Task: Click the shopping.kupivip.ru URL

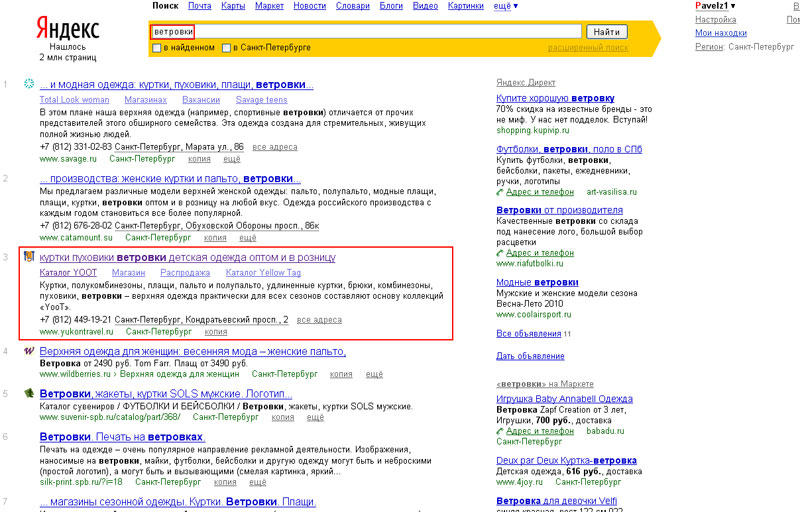Action: coord(533,131)
